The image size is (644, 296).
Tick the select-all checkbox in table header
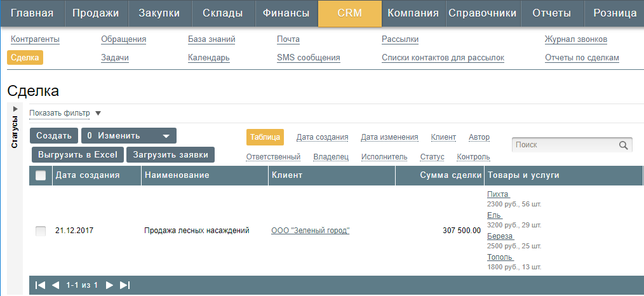(x=41, y=175)
